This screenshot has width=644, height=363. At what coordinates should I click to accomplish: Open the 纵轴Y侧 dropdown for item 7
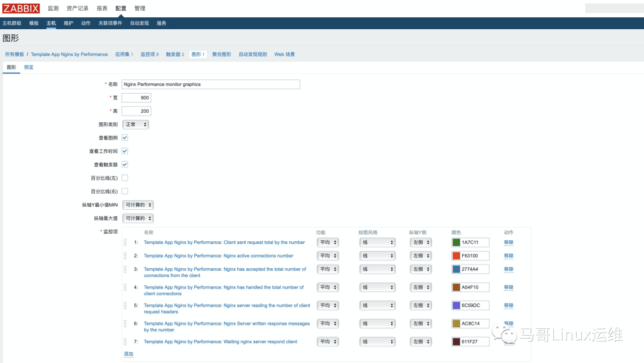click(x=421, y=342)
